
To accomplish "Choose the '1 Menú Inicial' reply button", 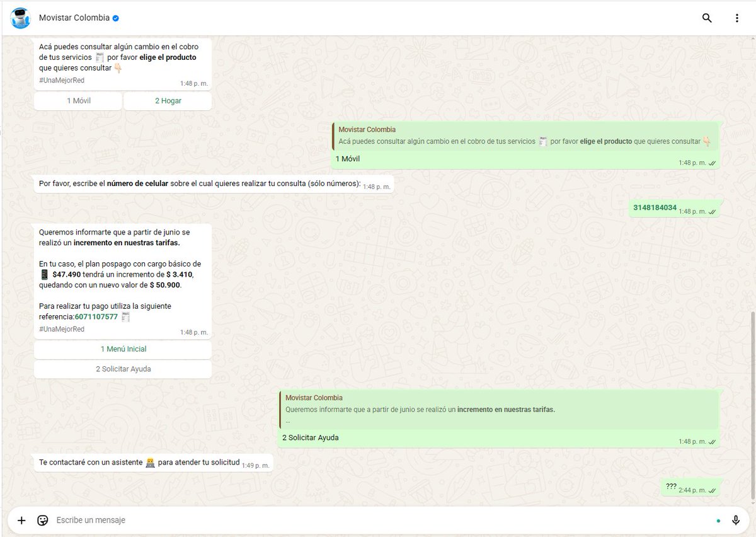I will tap(123, 349).
